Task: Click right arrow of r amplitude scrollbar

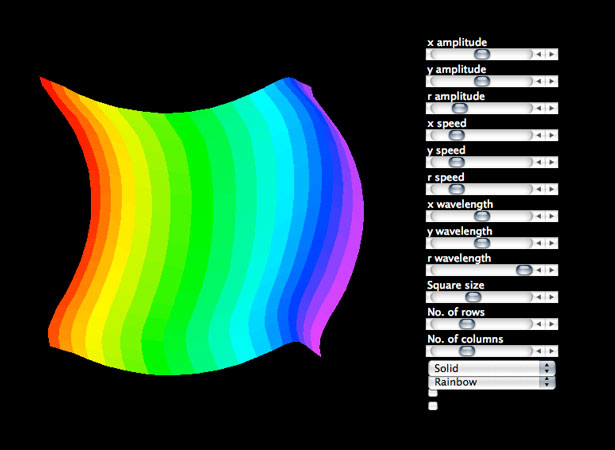Action: pyautogui.click(x=552, y=108)
